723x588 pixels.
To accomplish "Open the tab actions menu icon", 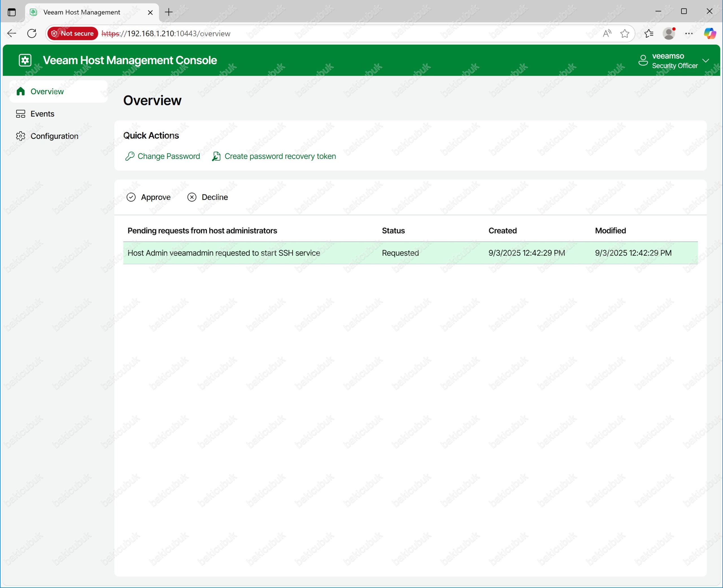I will (x=12, y=12).
